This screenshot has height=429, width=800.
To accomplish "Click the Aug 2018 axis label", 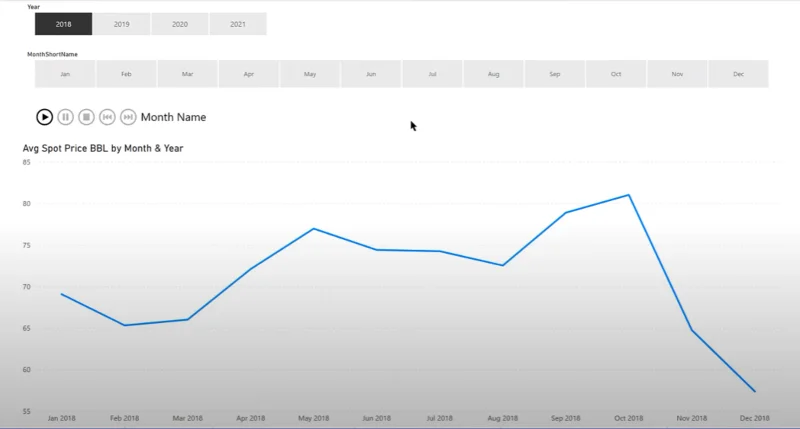I will pyautogui.click(x=503, y=418).
